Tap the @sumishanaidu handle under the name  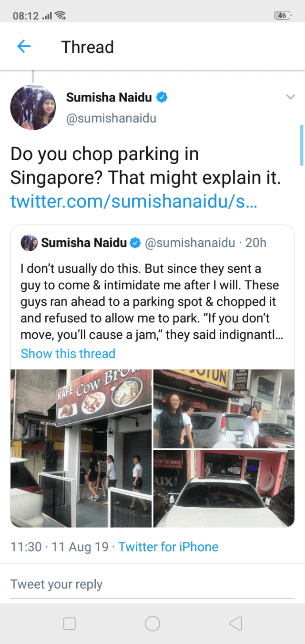[111, 118]
